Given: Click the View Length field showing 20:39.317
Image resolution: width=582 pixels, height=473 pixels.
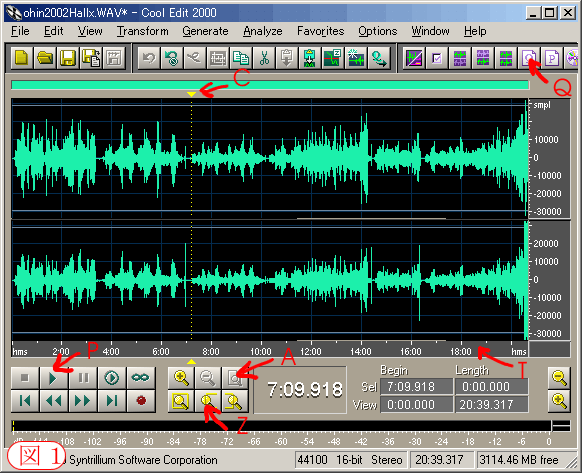Looking at the screenshot, I should click(x=491, y=404).
